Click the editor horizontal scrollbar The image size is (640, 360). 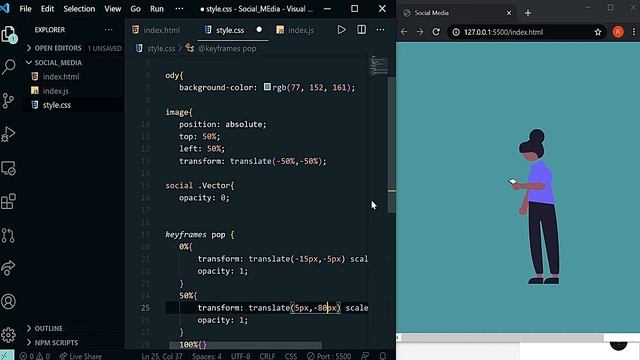pyautogui.click(x=245, y=345)
